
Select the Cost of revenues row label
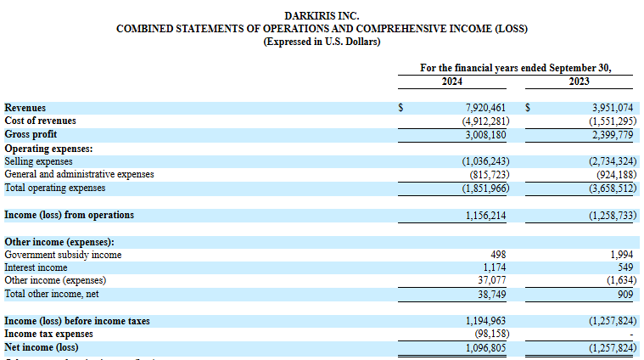pyautogui.click(x=40, y=121)
